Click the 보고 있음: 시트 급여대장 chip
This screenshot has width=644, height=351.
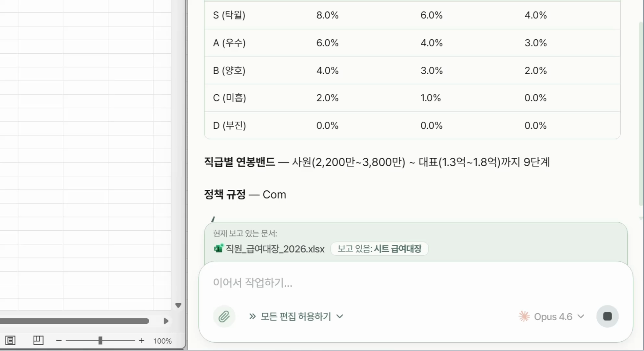[379, 249]
